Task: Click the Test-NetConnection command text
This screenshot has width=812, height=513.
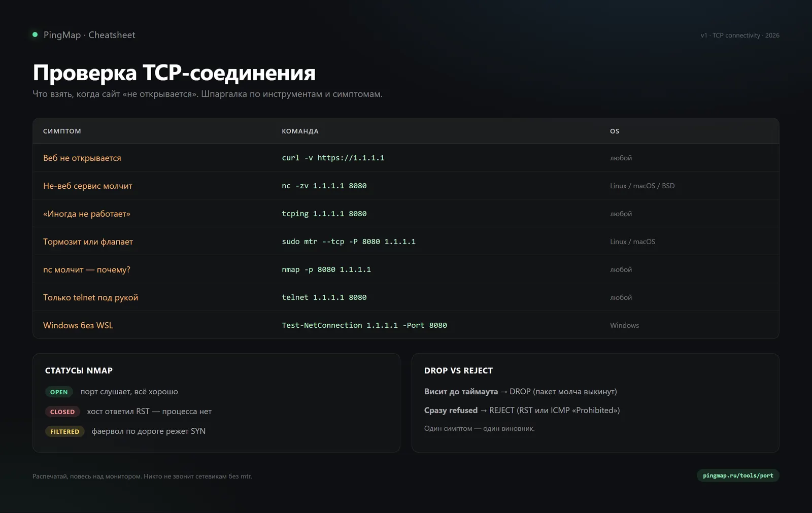Action: tap(364, 325)
